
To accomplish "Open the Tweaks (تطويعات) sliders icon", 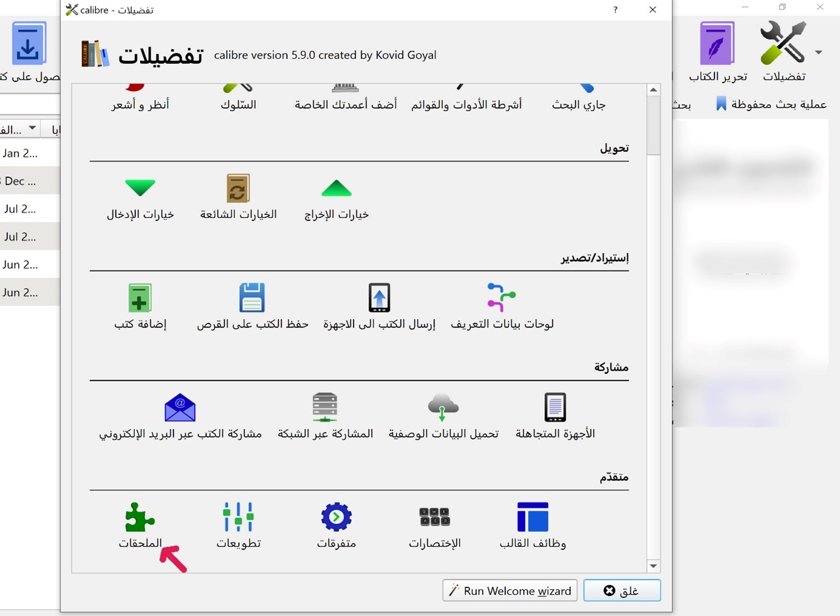I will [238, 518].
